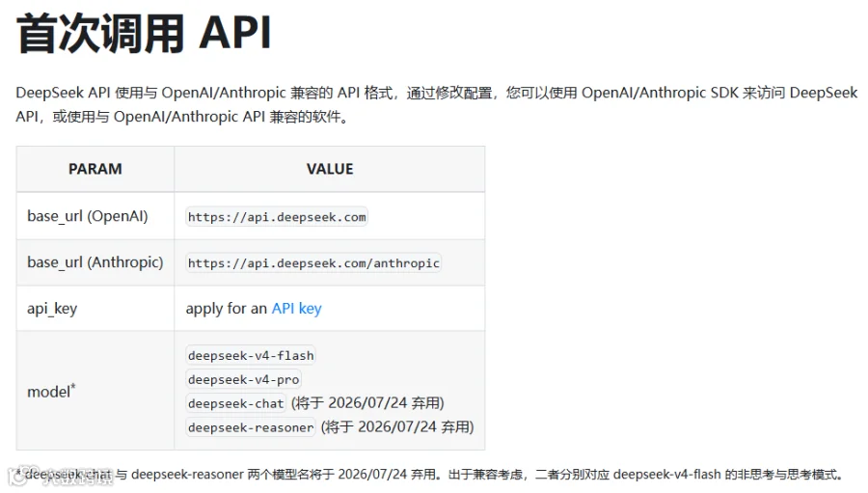
Task: Click the intro paragraph starting with DeepSeek API 使用与
Action: (x=436, y=104)
